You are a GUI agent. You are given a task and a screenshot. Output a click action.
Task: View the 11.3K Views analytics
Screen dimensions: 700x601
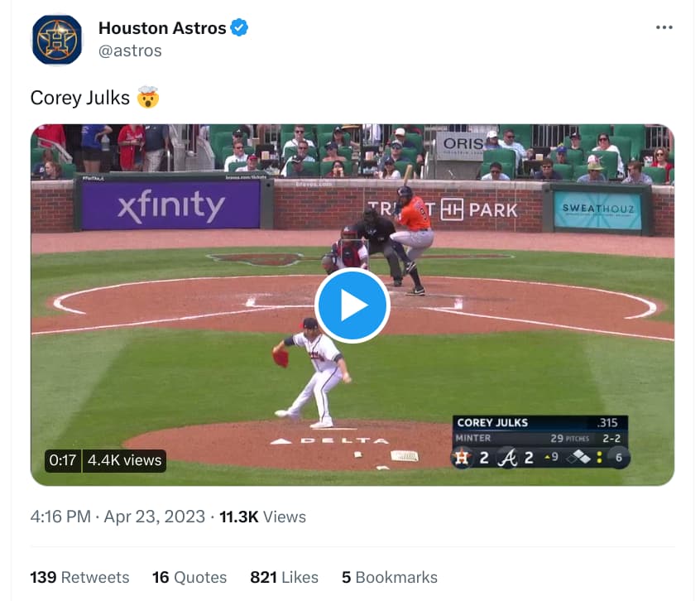262,517
